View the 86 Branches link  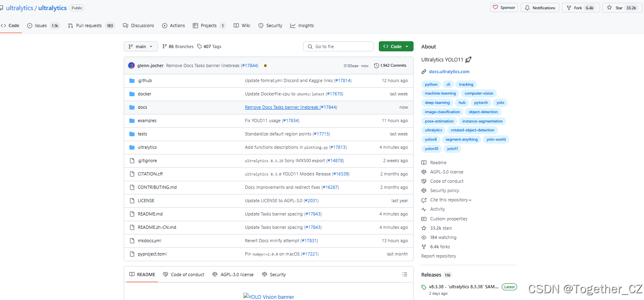click(x=178, y=46)
